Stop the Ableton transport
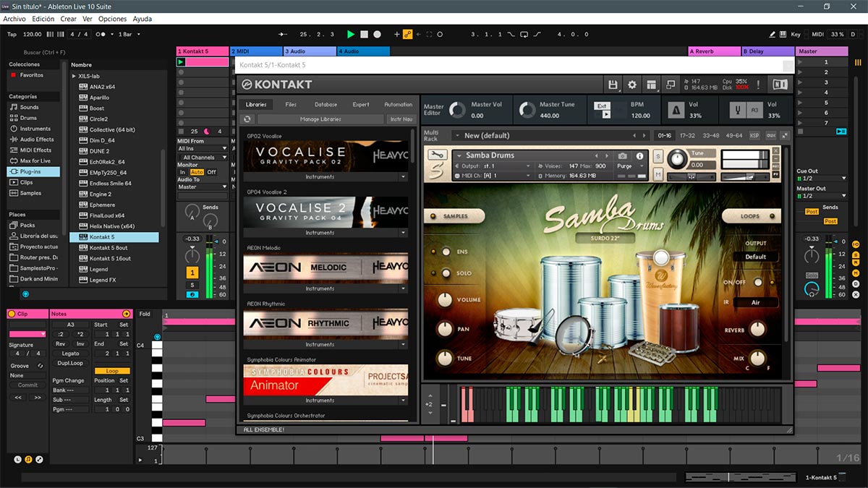 click(x=364, y=34)
